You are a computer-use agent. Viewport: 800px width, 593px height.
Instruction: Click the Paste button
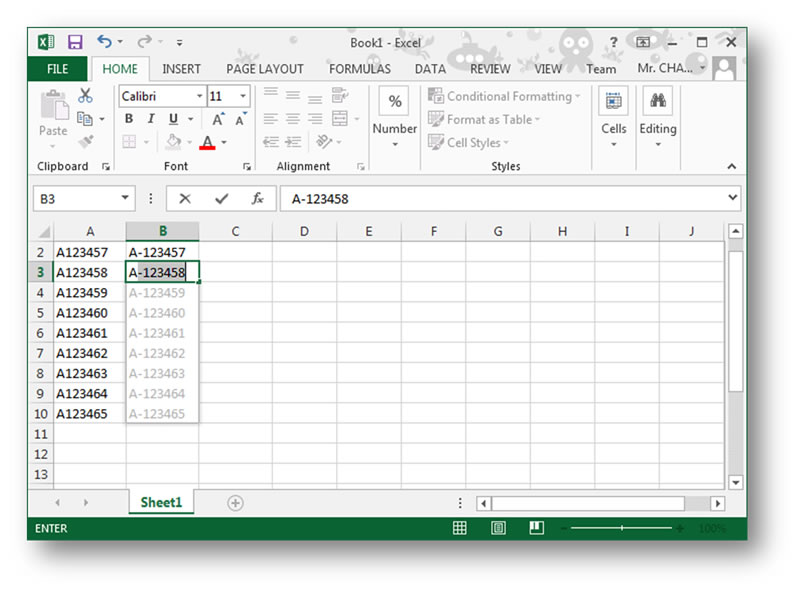(53, 117)
